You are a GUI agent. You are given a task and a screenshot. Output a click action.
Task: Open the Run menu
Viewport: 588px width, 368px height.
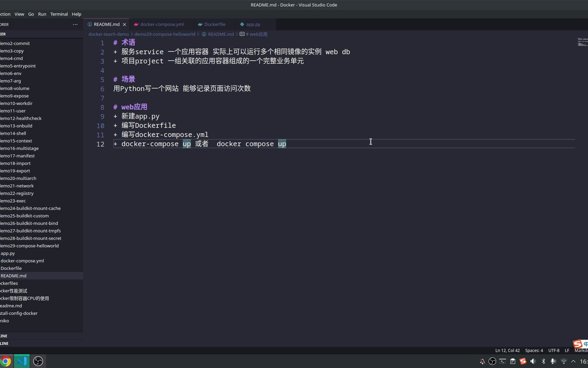pos(42,14)
